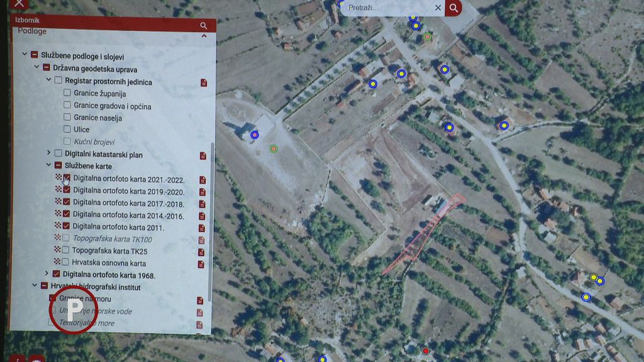
Task: Open metadata icon for Digitalna ortofoto karta 2011.
Action: point(202,228)
